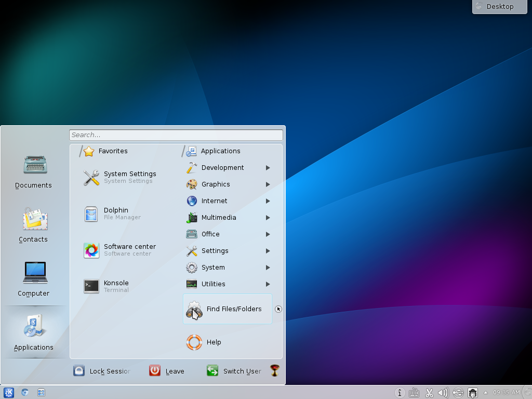Click Switch User

coord(234,371)
